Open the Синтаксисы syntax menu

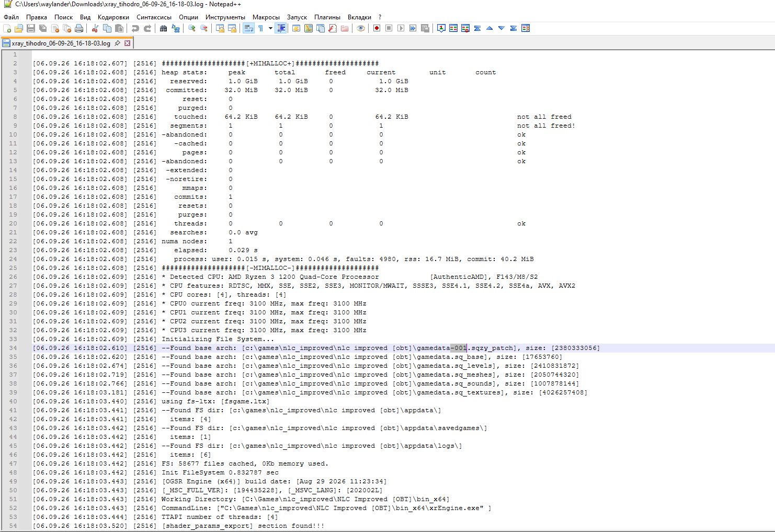point(154,17)
